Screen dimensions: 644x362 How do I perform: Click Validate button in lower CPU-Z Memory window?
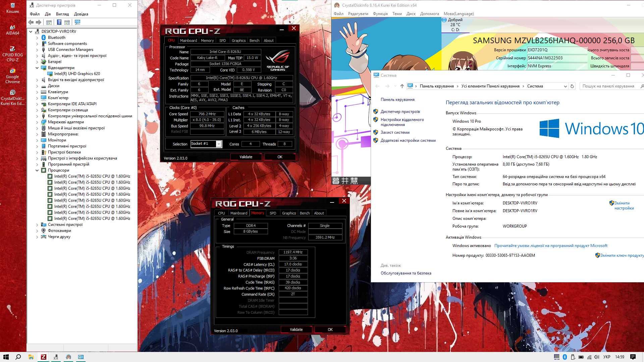296,329
